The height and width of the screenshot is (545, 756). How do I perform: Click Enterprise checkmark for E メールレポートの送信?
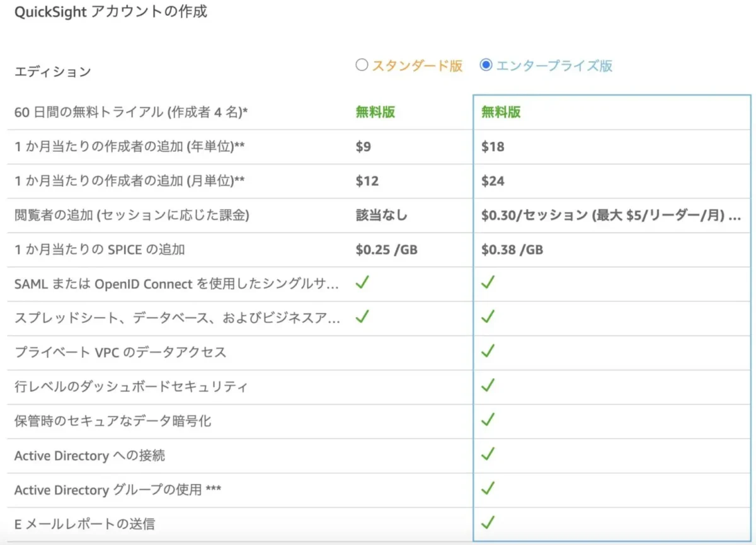pos(488,522)
